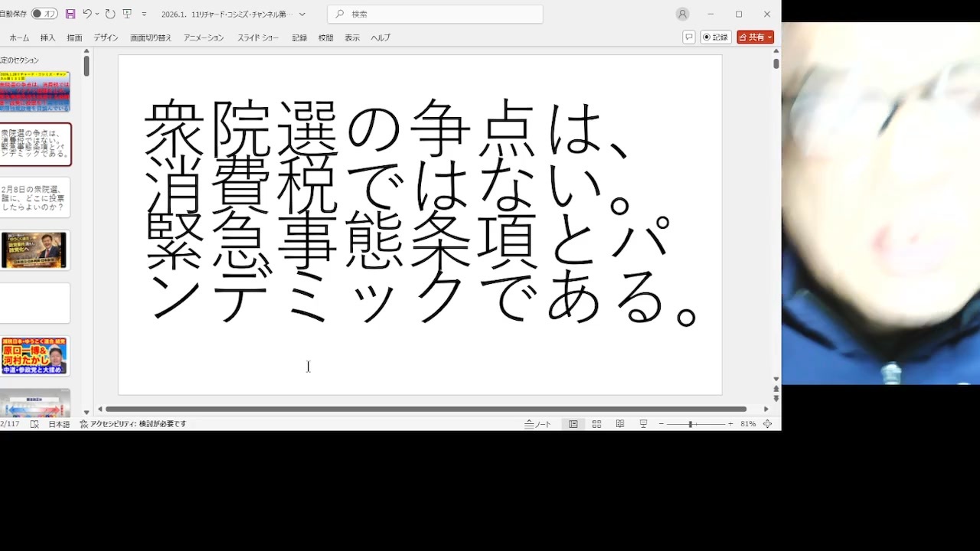The width and height of the screenshot is (980, 551).
Task: Toggle the ノート notes pane button
Action: pyautogui.click(x=537, y=424)
